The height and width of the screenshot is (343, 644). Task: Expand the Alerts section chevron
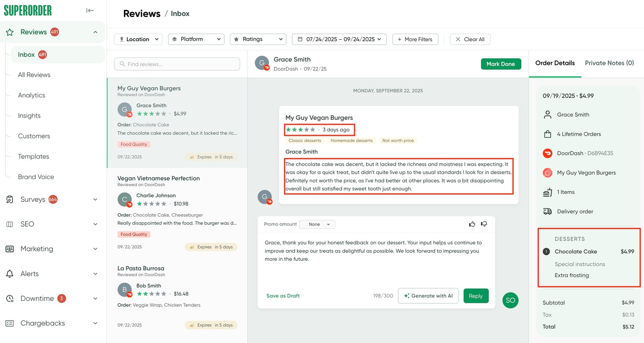pyautogui.click(x=95, y=274)
